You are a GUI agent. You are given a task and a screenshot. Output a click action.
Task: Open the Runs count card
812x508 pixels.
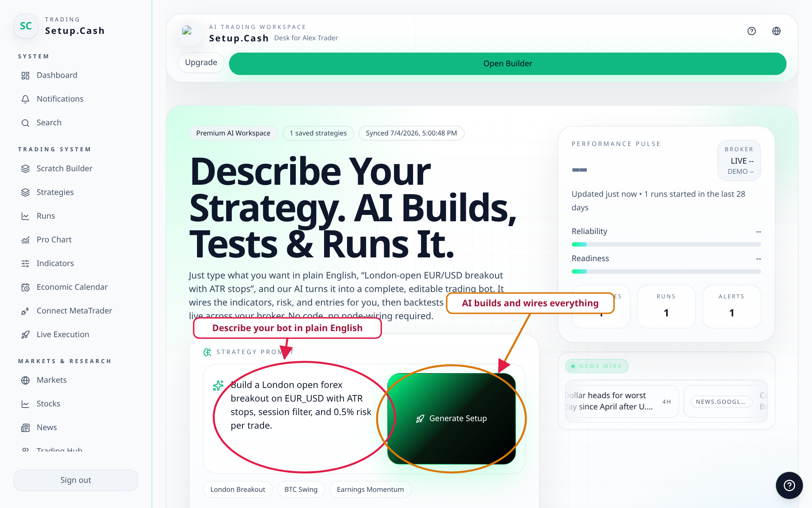coord(666,307)
